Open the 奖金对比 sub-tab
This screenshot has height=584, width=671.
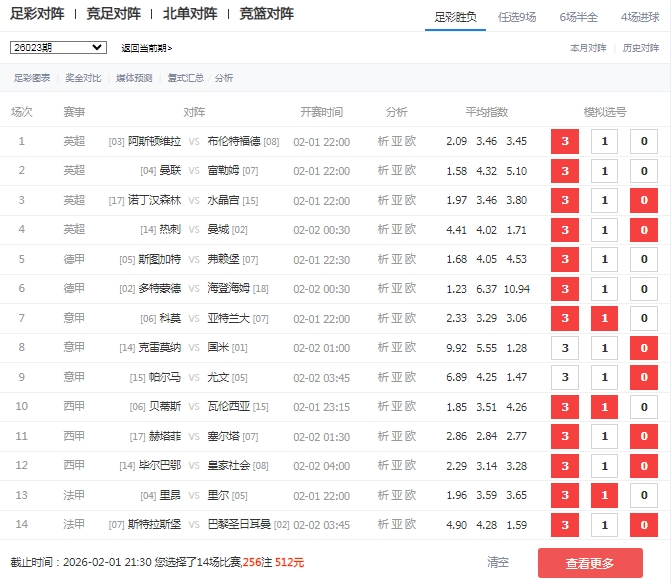tap(83, 78)
